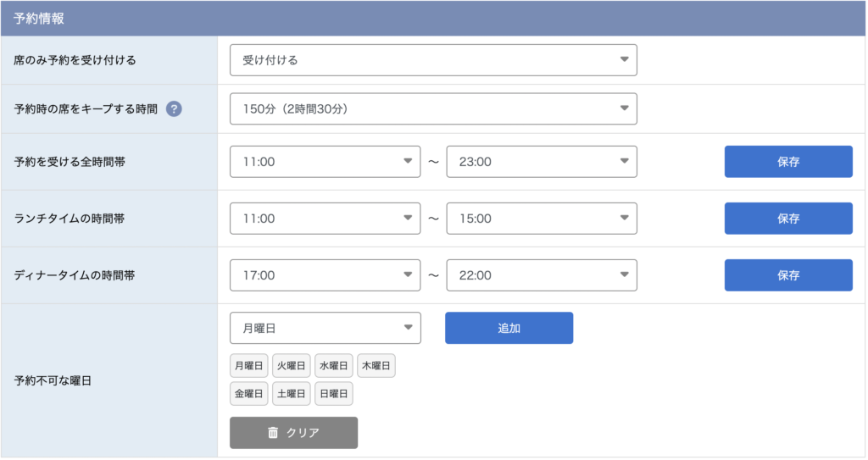Image resolution: width=868 pixels, height=460 pixels.
Task: Save the ディナータイム time range
Action: [788, 275]
